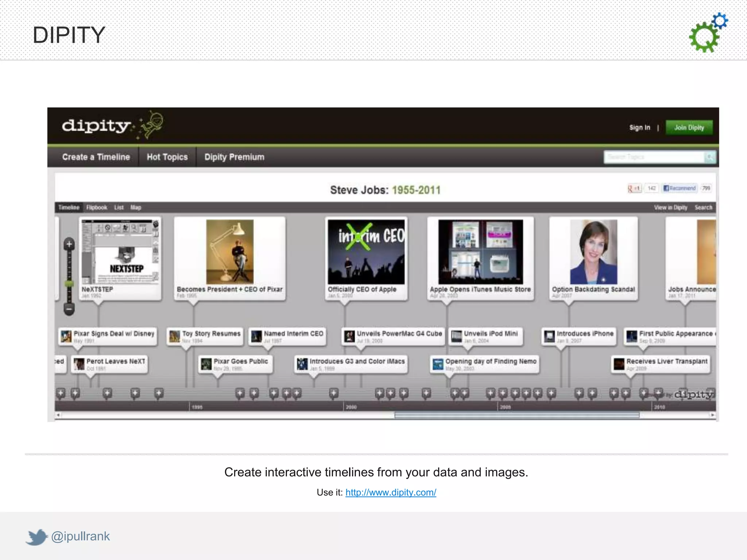This screenshot has width=747, height=560.
Task: Open Perot Leaves NeXT event icon
Action: pos(79,364)
